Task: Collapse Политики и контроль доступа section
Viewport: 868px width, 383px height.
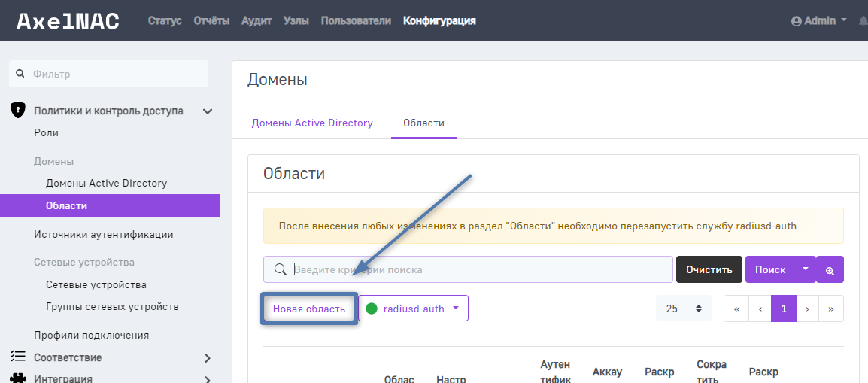Action: point(208,111)
